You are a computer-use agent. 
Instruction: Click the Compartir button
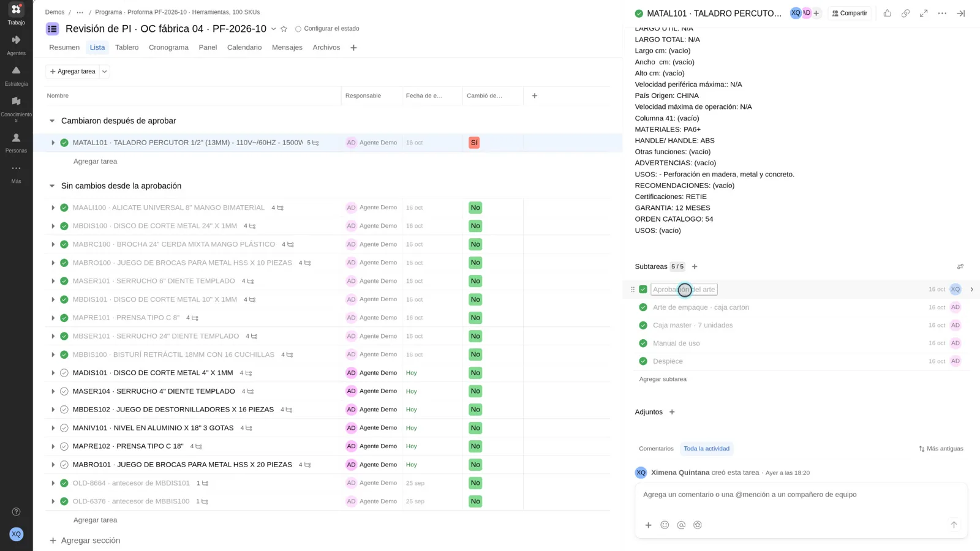[850, 13]
